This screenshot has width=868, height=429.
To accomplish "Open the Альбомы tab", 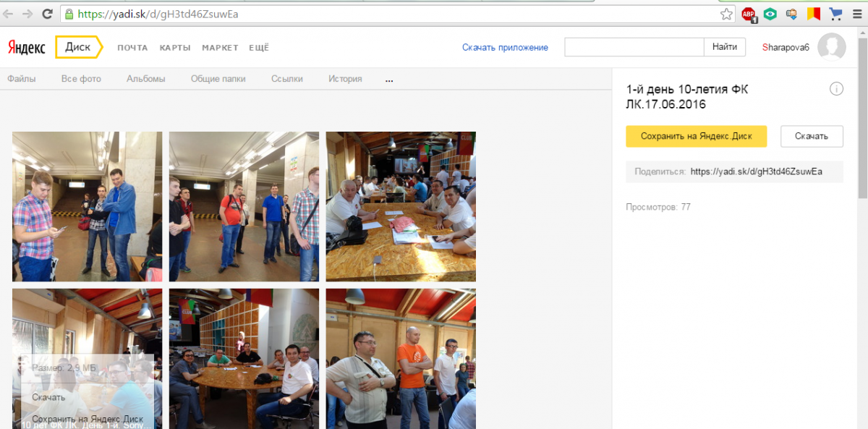I will [145, 79].
